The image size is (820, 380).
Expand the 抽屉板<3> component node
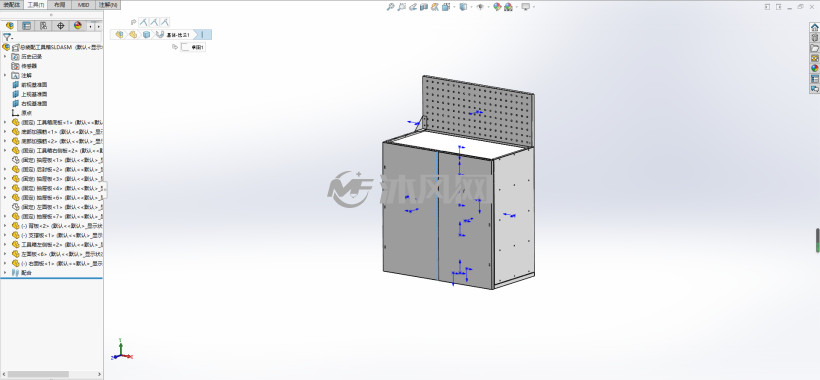5,179
